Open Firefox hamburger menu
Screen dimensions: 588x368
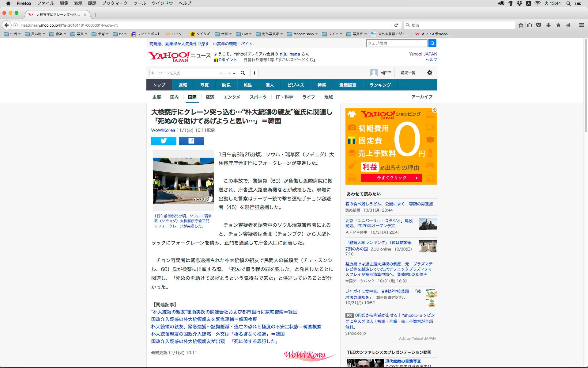tap(581, 25)
